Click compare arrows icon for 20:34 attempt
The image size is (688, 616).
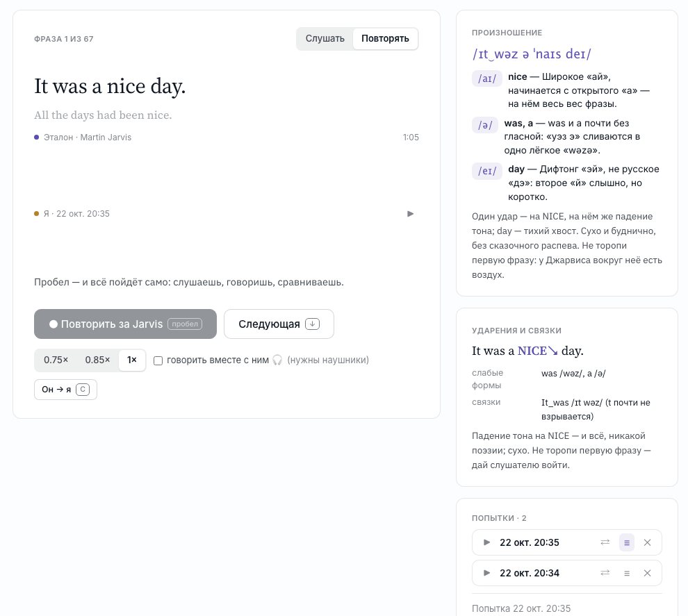605,573
